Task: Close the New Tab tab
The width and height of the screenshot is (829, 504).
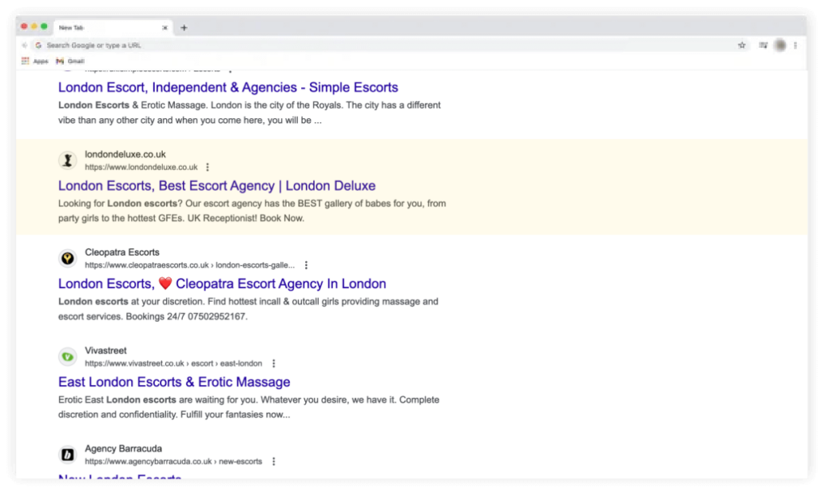Action: 165,28
